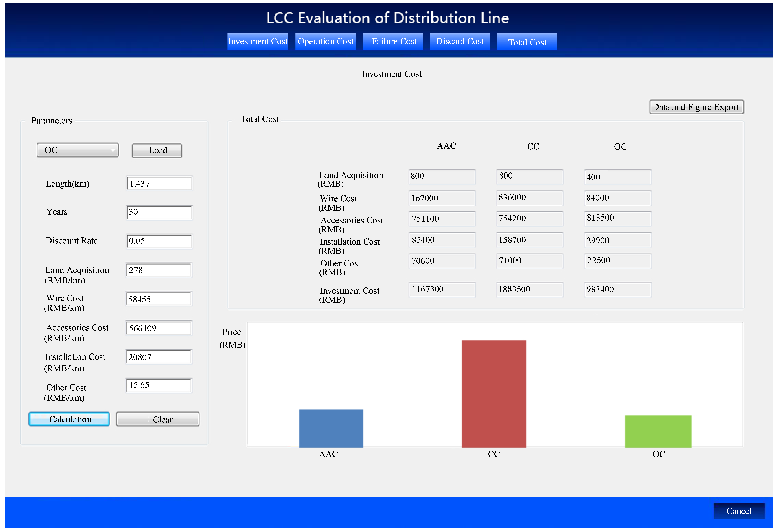Click the blue AAC chart bar

tap(331, 428)
